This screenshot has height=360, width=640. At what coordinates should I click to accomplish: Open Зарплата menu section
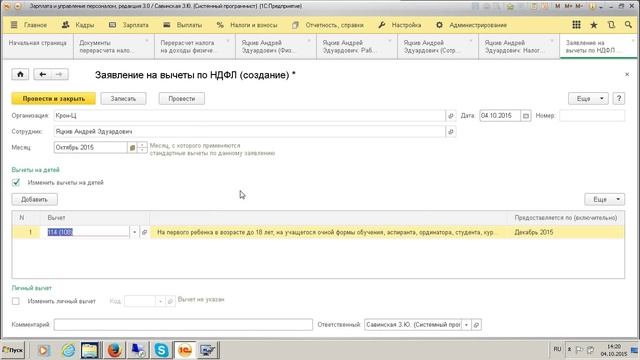click(129, 25)
